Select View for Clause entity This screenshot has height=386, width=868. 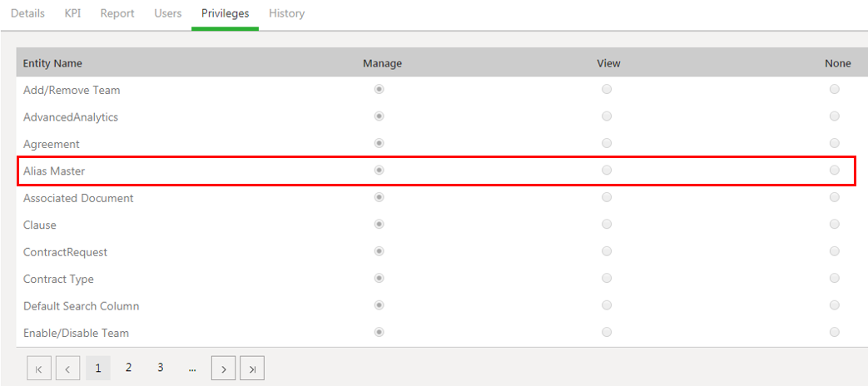point(607,225)
